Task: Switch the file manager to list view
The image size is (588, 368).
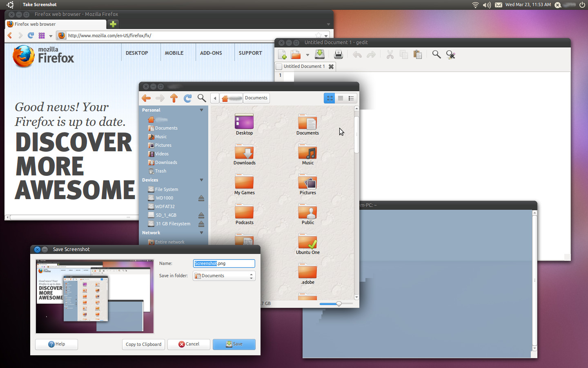Action: (x=341, y=98)
